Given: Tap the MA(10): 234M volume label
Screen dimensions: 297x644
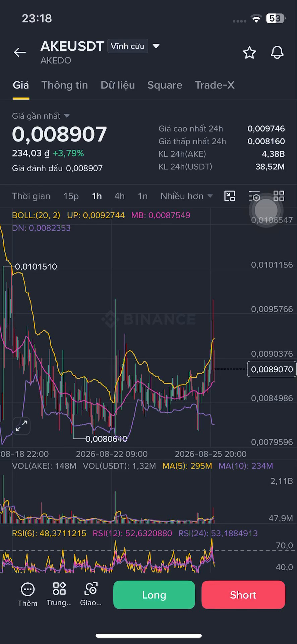Looking at the screenshot, I should (246, 466).
